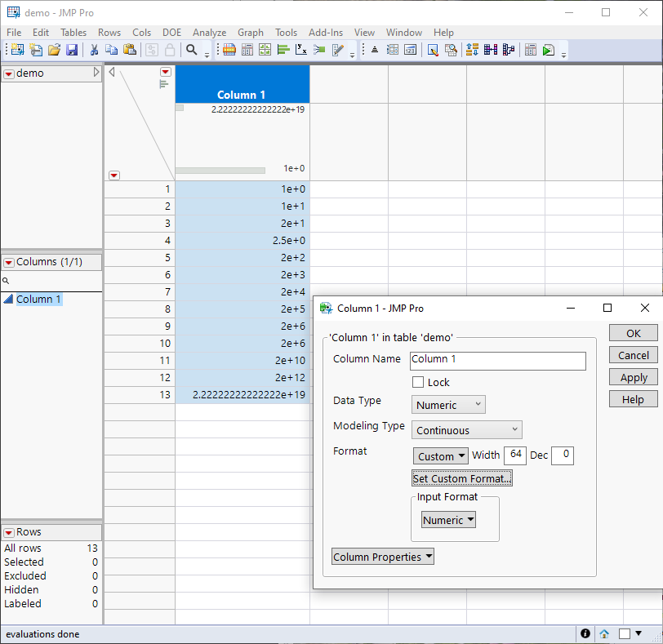Open the Analyze menu
Image resolution: width=663 pixels, height=644 pixels.
pos(209,33)
